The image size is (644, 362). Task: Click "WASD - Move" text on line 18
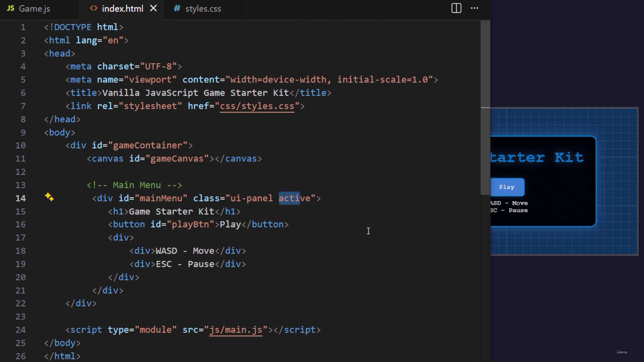185,251
